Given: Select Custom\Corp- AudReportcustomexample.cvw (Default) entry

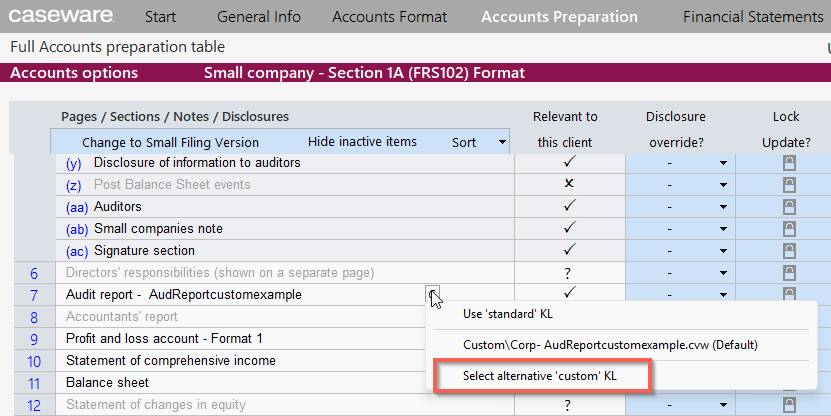Looking at the screenshot, I should (610, 345).
